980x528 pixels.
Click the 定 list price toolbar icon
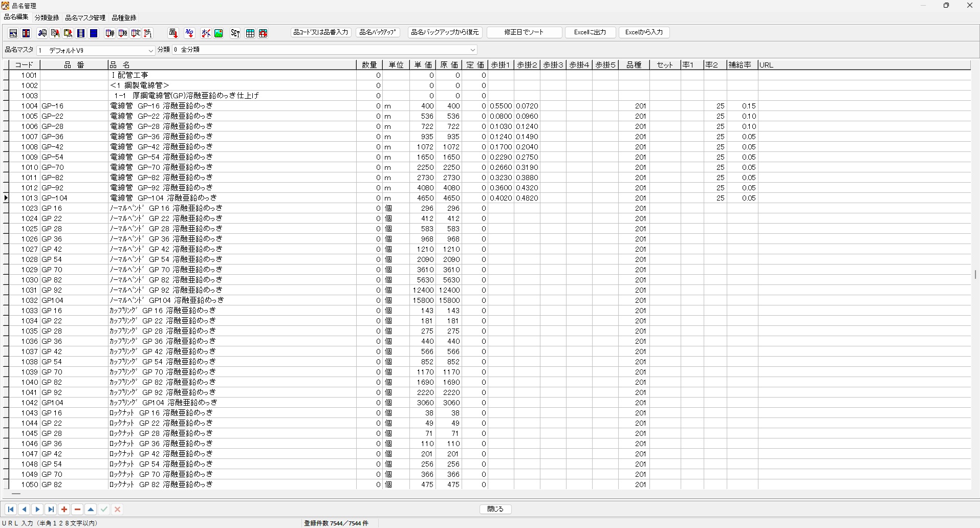(x=136, y=33)
